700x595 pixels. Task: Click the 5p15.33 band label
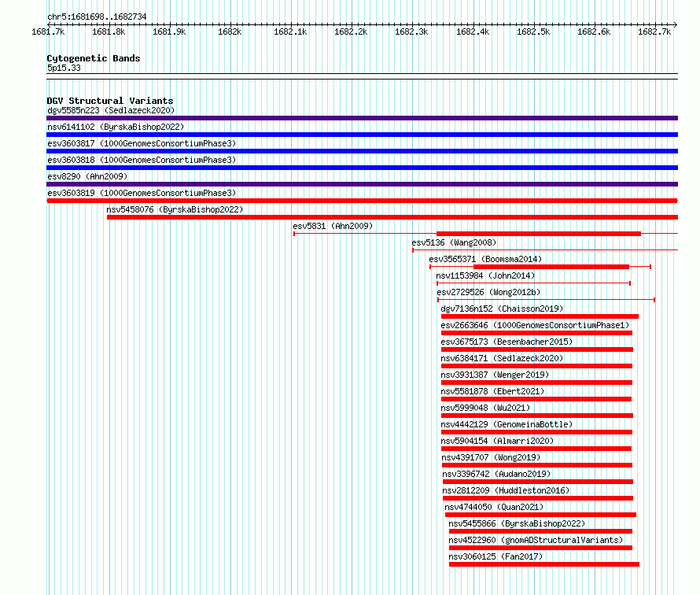coord(64,68)
